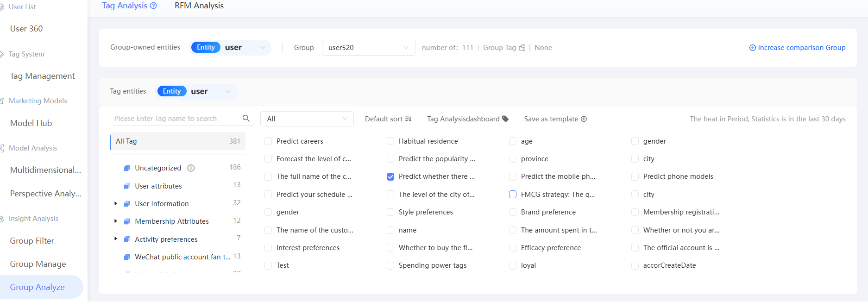Click the Default sort icon

click(x=408, y=119)
